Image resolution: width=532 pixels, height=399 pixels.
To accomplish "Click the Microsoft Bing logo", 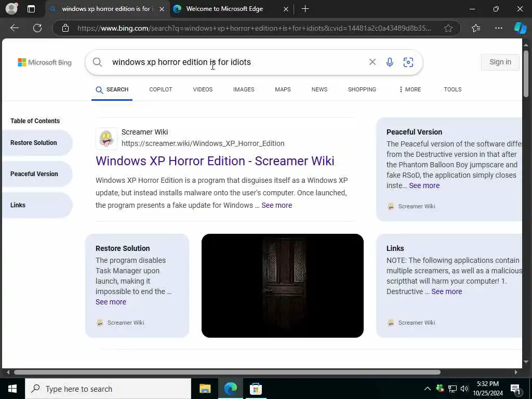I will (45, 62).
